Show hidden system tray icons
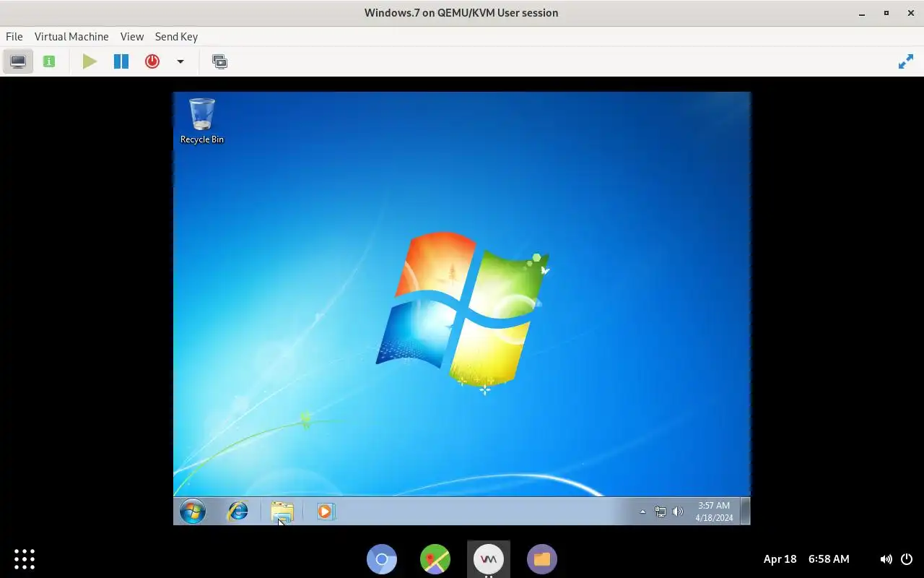The width and height of the screenshot is (924, 578). click(642, 512)
